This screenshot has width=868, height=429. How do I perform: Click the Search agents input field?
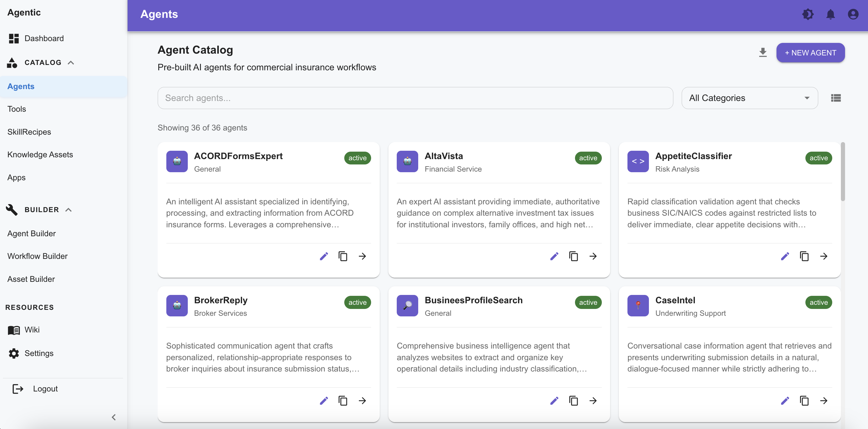click(415, 98)
